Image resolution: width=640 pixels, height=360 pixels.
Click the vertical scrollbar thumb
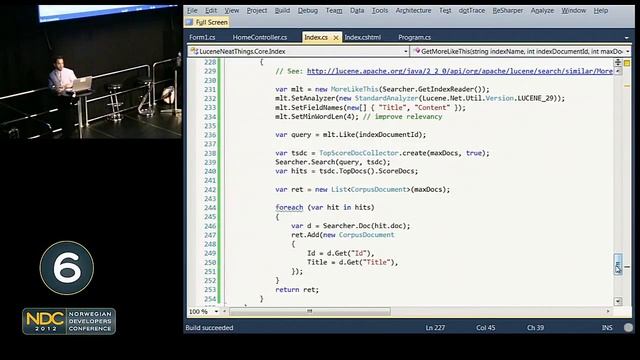[618, 264]
